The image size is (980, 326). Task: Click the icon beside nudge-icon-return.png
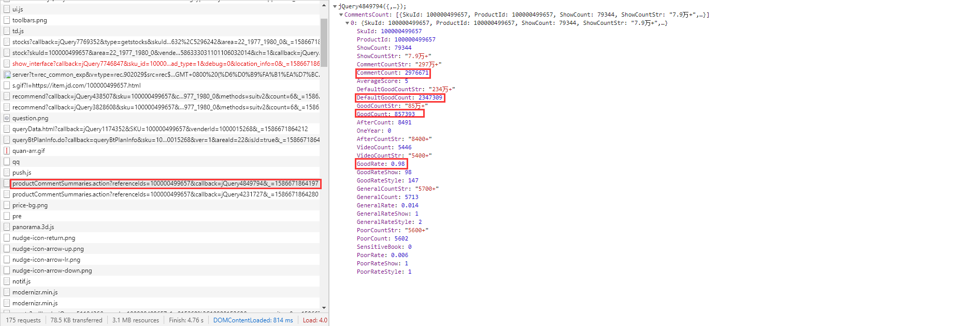(7, 238)
